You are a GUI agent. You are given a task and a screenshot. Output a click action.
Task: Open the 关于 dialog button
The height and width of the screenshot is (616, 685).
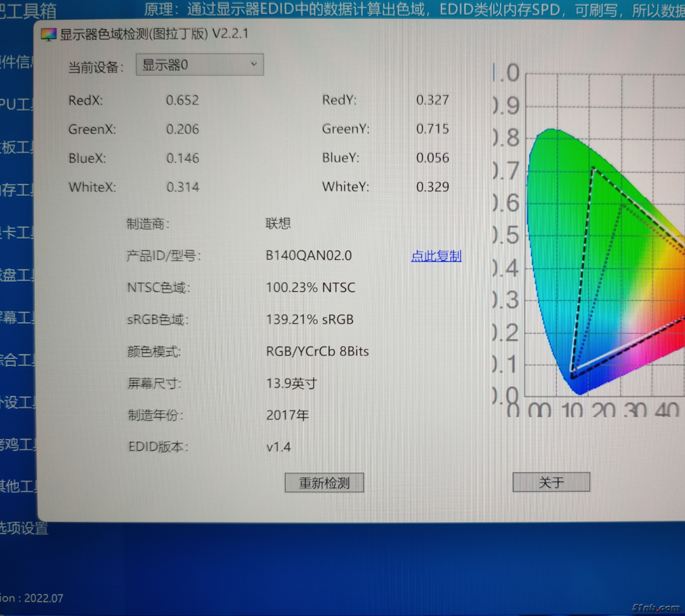click(551, 483)
